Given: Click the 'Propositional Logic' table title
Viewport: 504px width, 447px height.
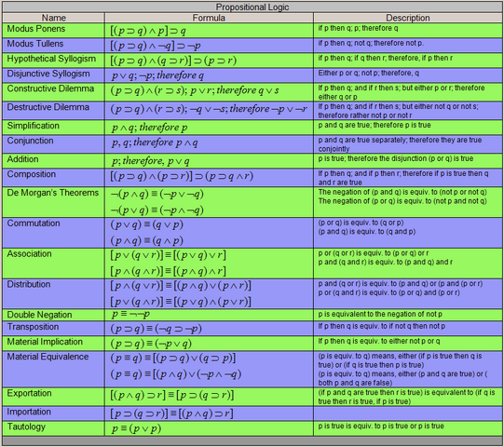Looking at the screenshot, I should [252, 7].
